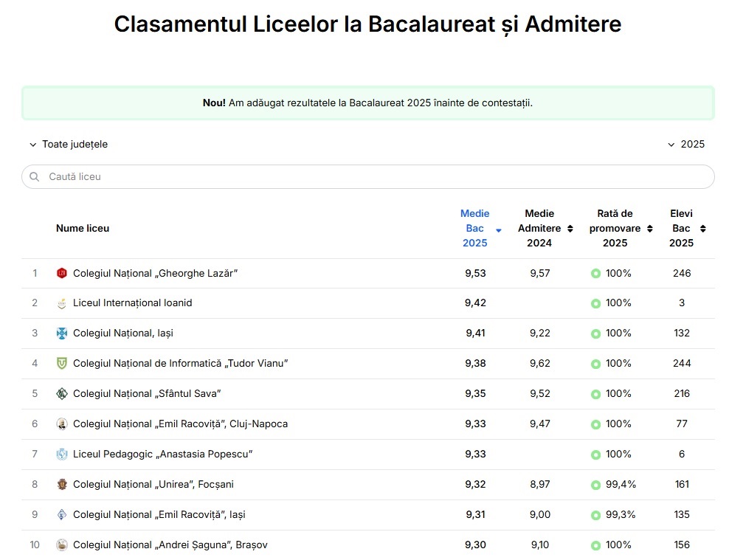Image resolution: width=729 pixels, height=560 pixels.
Task: Click admission average 9,00 for Emil Racoviță Iași
Action: pos(540,514)
